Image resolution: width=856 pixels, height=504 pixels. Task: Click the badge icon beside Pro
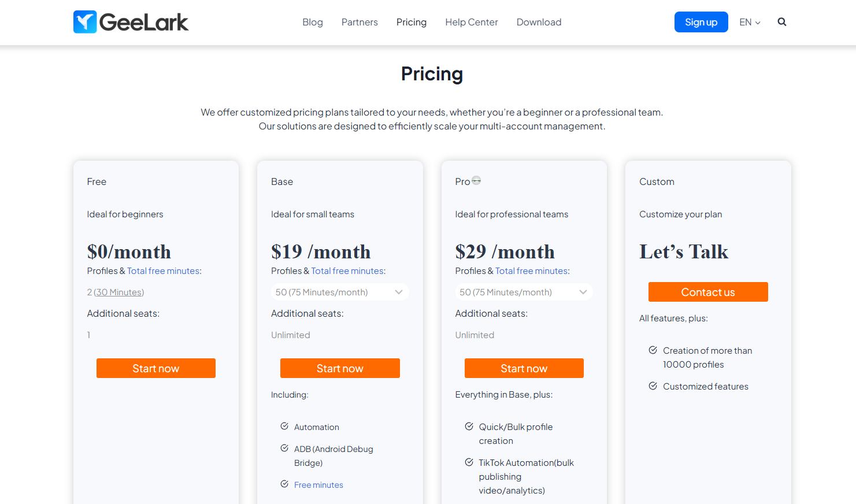click(476, 181)
